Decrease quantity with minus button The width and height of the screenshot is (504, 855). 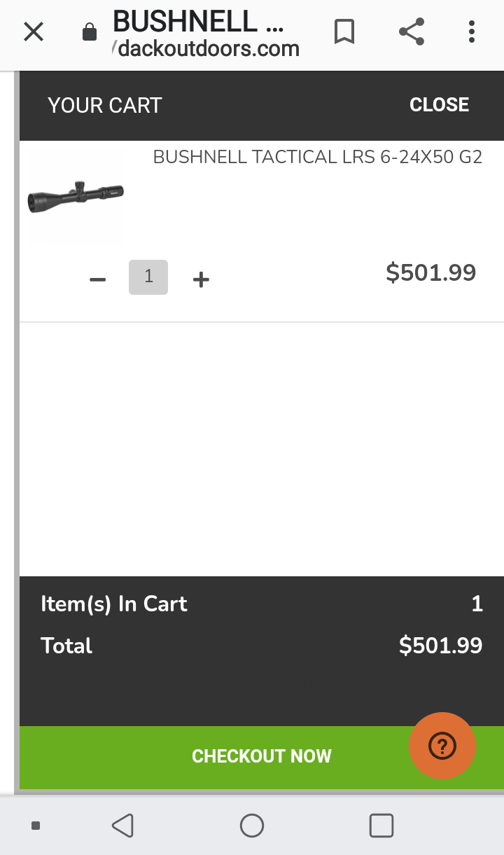click(97, 279)
